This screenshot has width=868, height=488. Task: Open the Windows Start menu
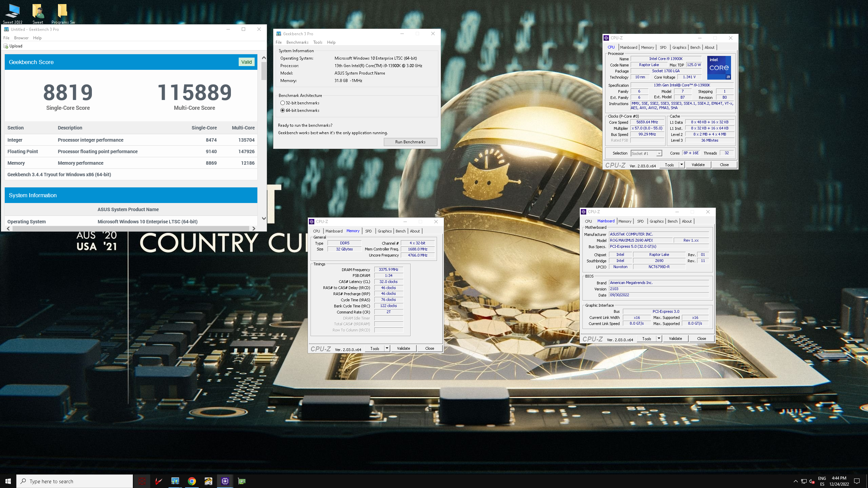[x=8, y=481]
